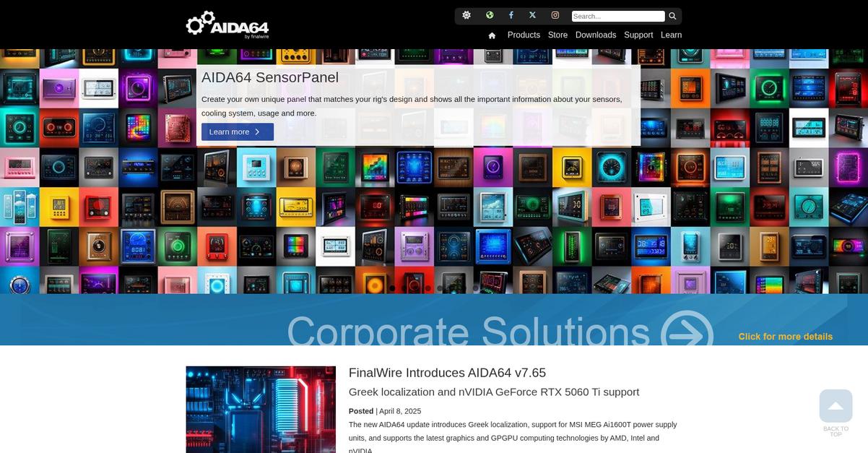Viewport: 868px width, 453px height.
Task: Click the magnifier search icon
Action: point(672,16)
